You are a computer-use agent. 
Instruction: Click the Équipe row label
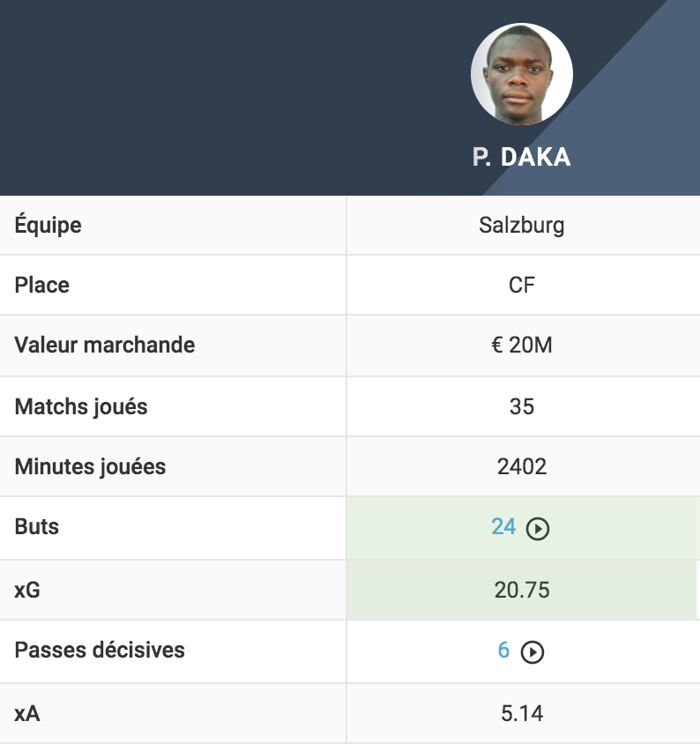coord(48,225)
